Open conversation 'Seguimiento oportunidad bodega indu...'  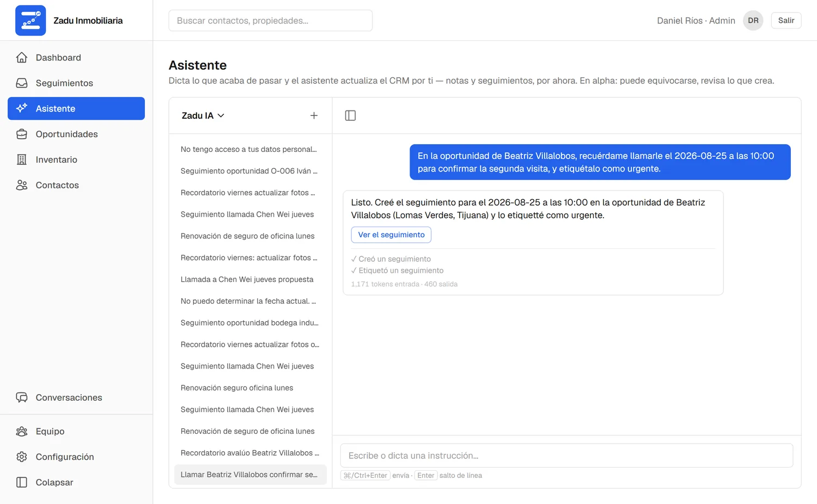[x=251, y=323]
